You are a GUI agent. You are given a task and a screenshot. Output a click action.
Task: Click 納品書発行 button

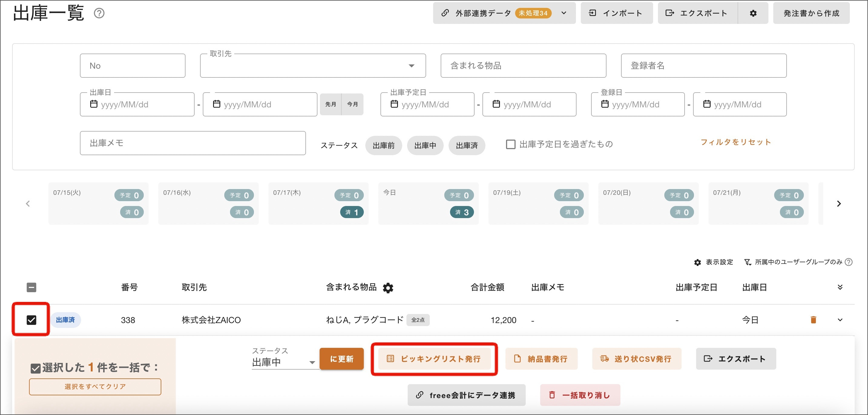coord(541,359)
